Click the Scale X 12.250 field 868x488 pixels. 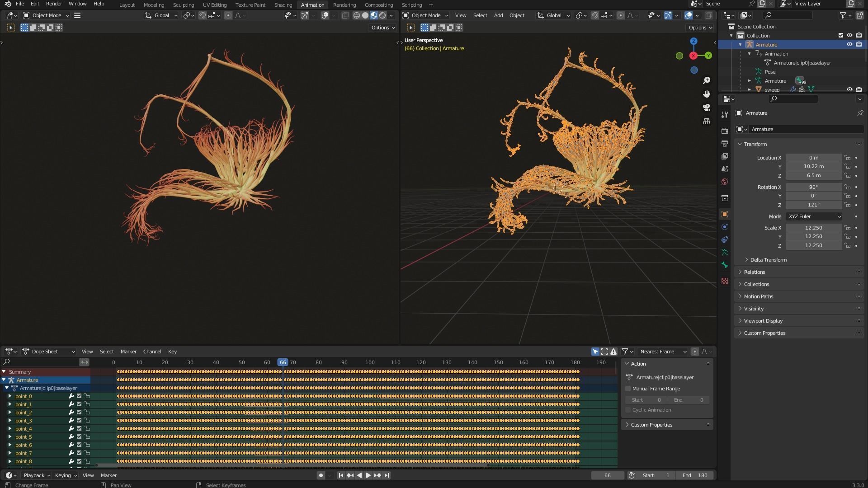tap(814, 228)
